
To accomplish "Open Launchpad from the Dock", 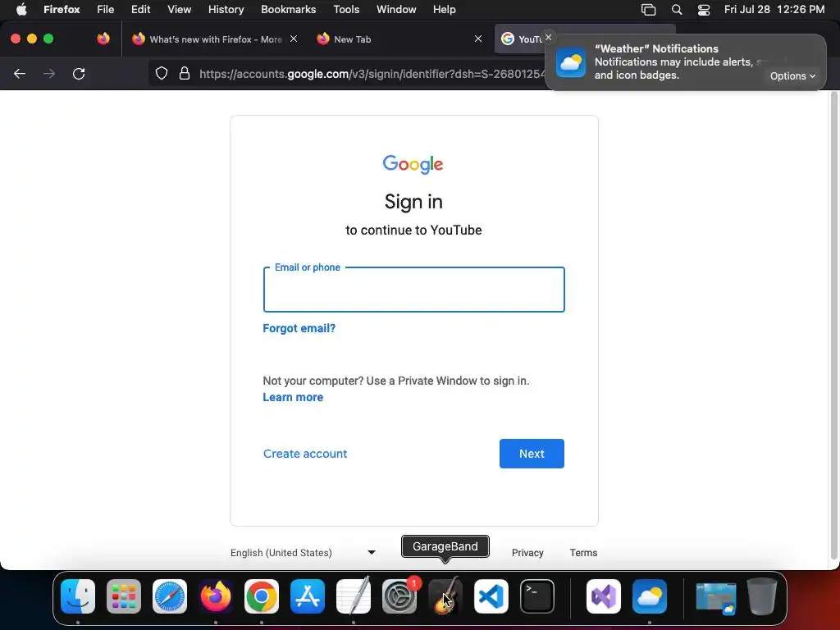I will (124, 596).
